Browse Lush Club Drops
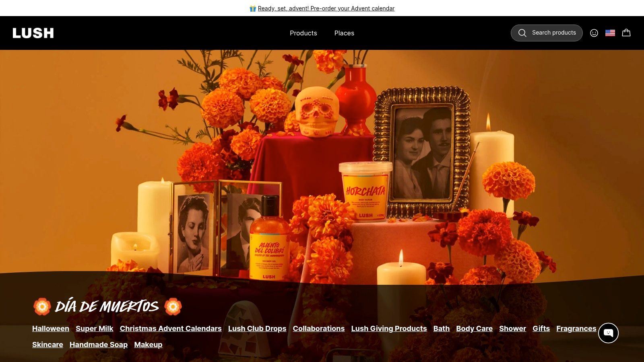This screenshot has width=644, height=362. point(257,329)
